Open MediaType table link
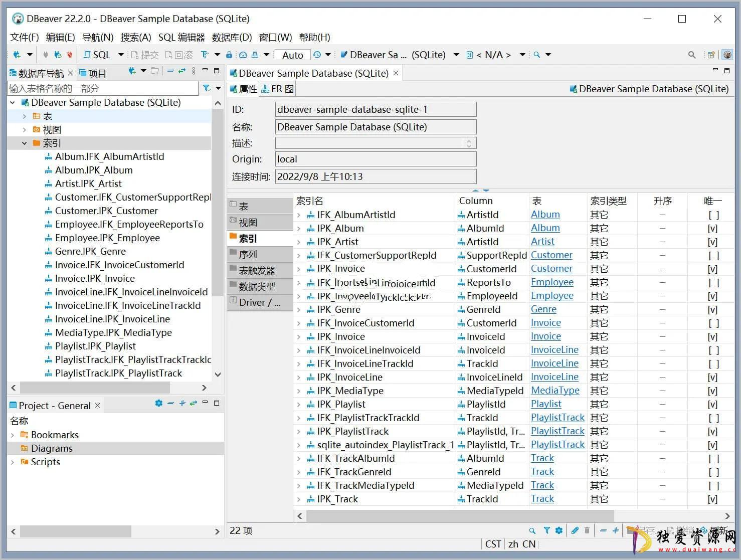This screenshot has height=560, width=741. point(555,391)
